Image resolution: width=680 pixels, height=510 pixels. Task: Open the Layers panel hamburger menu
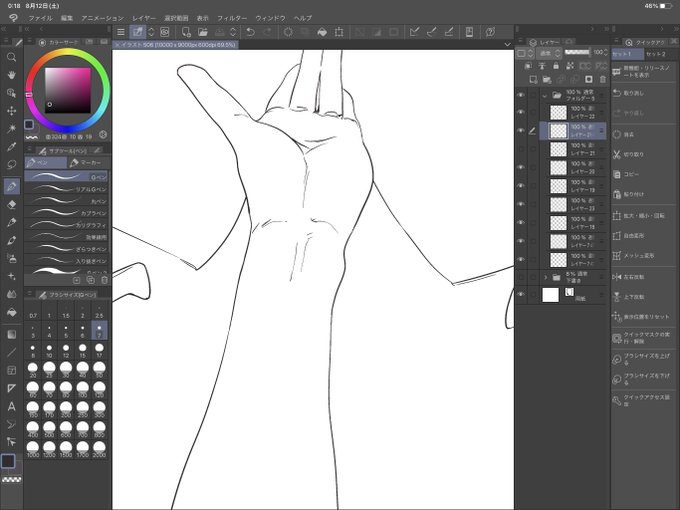click(520, 42)
